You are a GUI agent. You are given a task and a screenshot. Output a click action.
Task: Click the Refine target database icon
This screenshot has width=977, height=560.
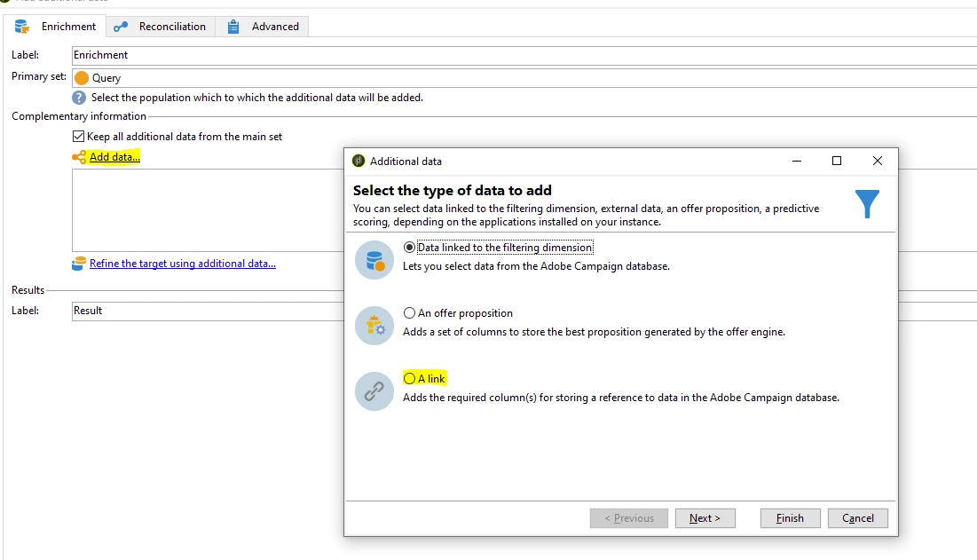(79, 264)
